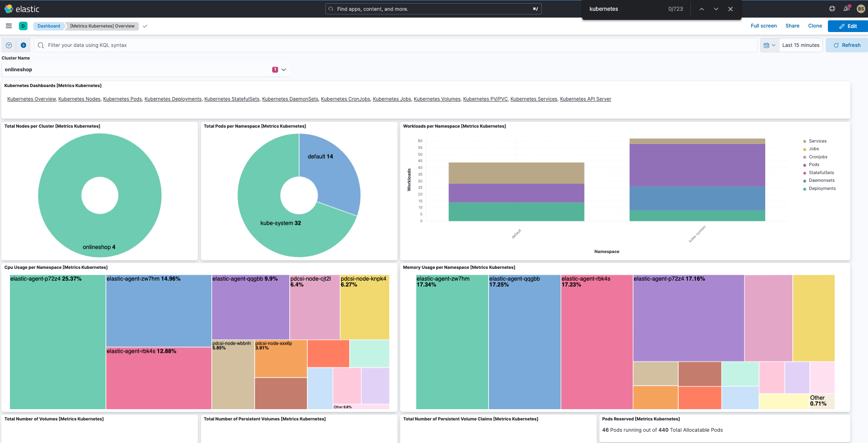Open the help life-ring icon in header

pos(832,9)
